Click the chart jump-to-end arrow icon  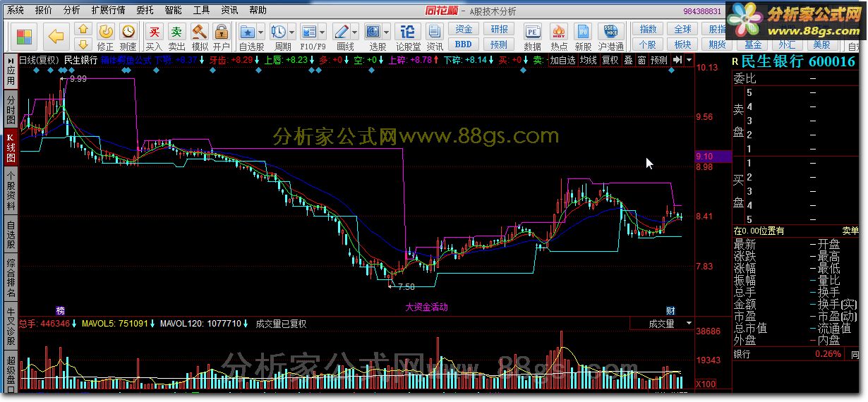677,61
